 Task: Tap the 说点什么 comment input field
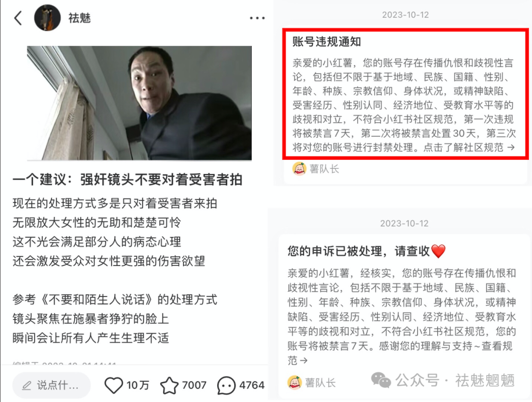[52, 385]
